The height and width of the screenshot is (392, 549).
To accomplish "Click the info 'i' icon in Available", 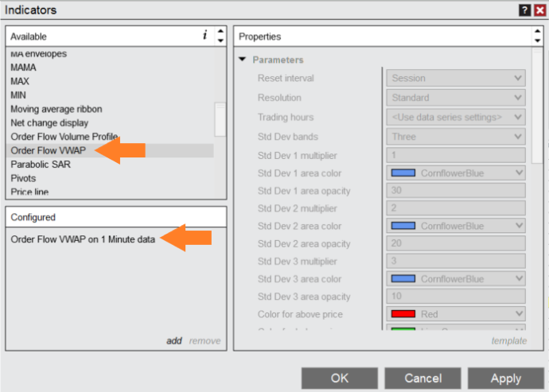I will click(204, 35).
